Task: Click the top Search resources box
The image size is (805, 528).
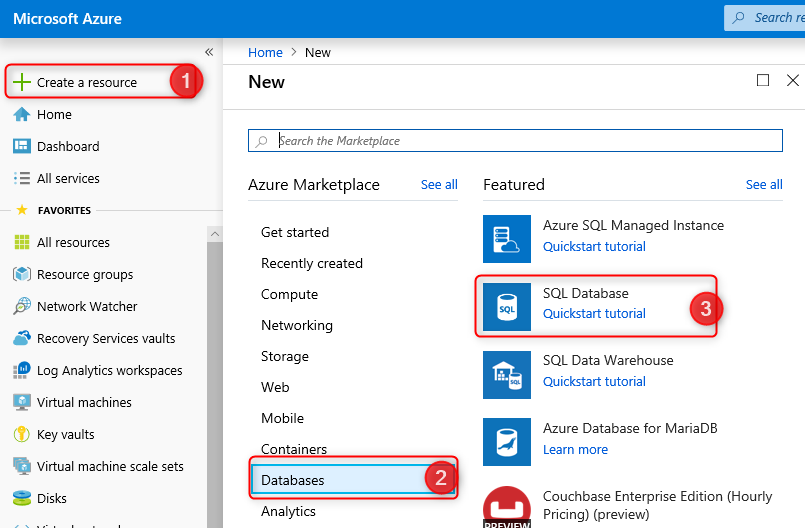Action: point(764,18)
